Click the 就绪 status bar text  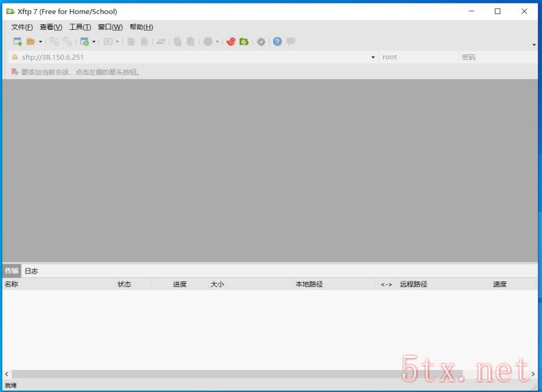pyautogui.click(x=10, y=386)
